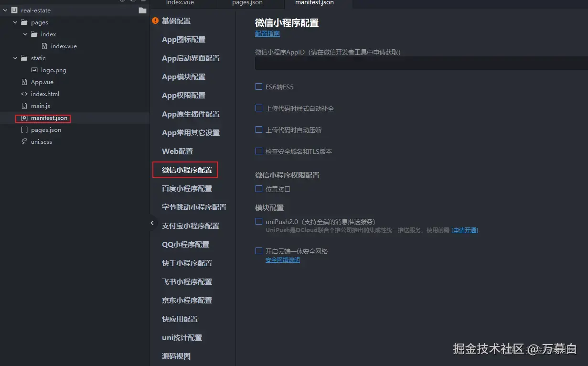This screenshot has height=366, width=588.
Task: Click the manifest.json gear file icon
Action: click(x=24, y=118)
